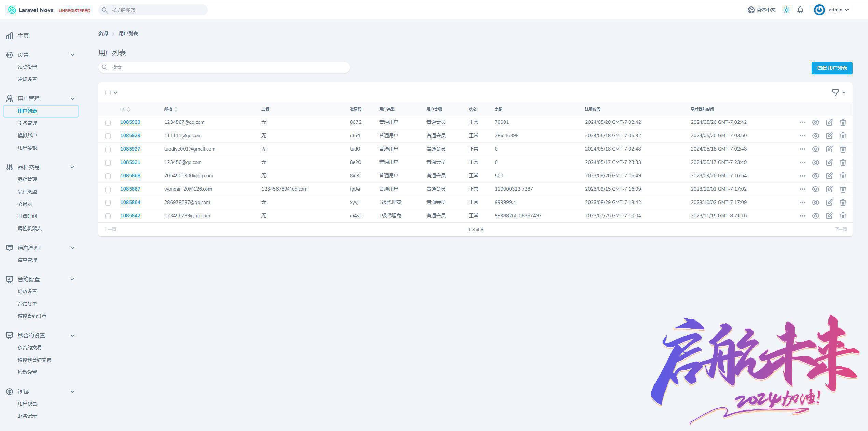
Task: Collapse the 秒合约设置 section chevron
Action: point(72,336)
